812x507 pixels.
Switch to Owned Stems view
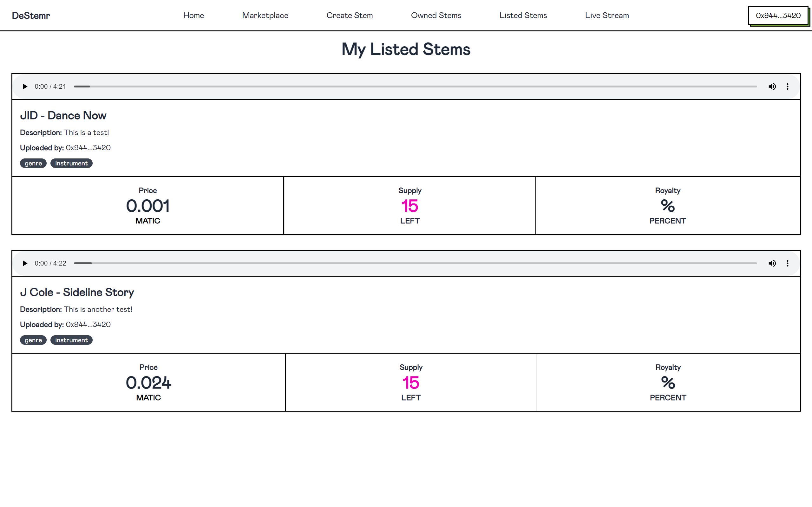tap(436, 15)
